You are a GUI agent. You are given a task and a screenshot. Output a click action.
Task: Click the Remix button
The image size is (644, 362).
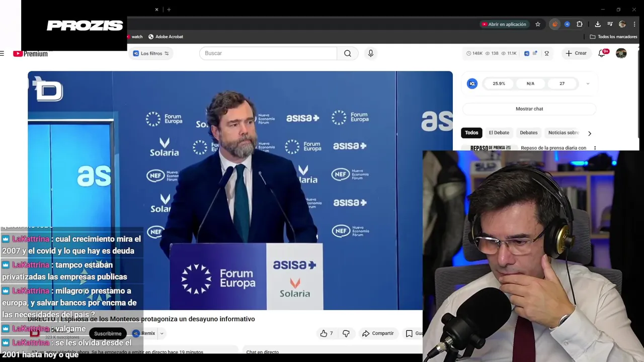[144, 333]
